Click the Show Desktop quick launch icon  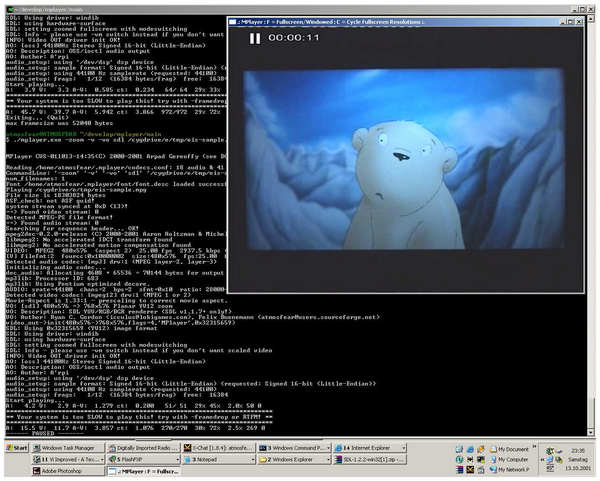click(x=460, y=449)
